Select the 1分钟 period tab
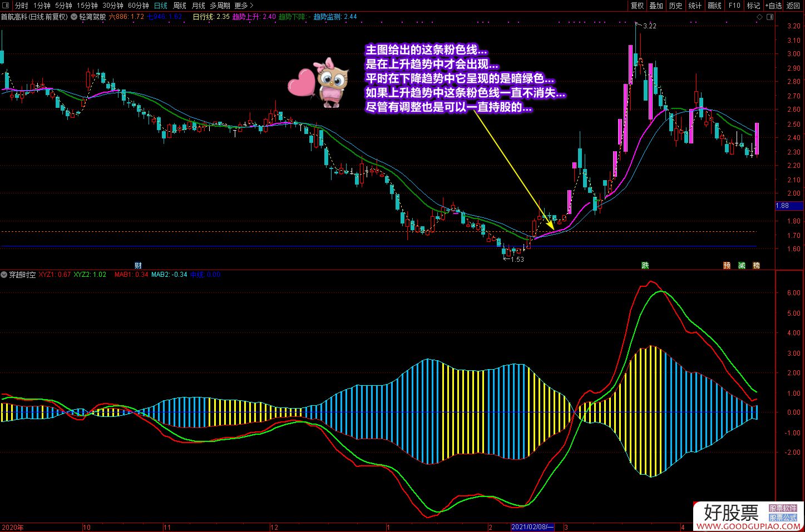The image size is (805, 532). (42, 6)
